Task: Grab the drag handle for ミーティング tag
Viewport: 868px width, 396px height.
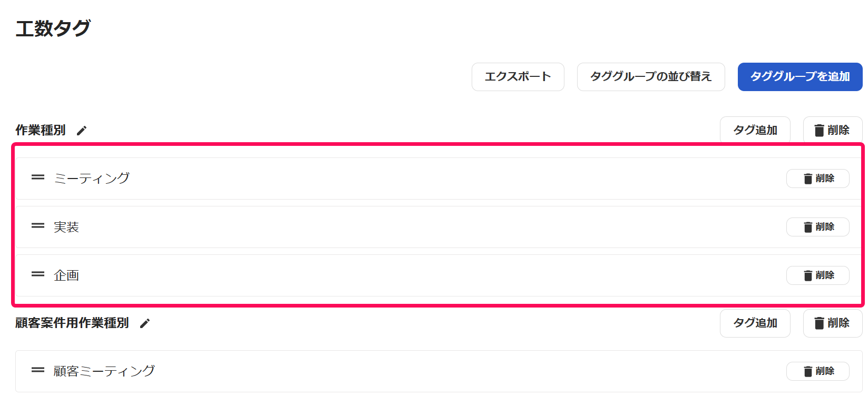Action: (38, 177)
